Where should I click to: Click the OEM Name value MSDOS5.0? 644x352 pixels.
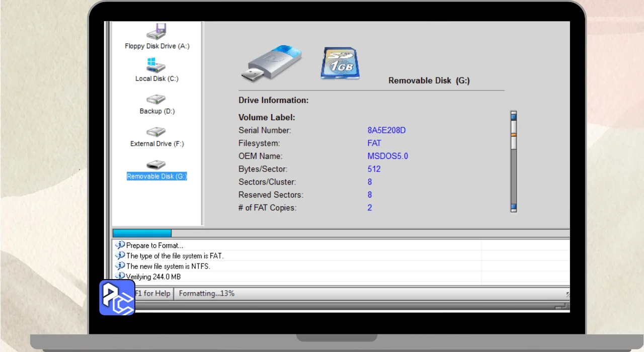point(387,156)
